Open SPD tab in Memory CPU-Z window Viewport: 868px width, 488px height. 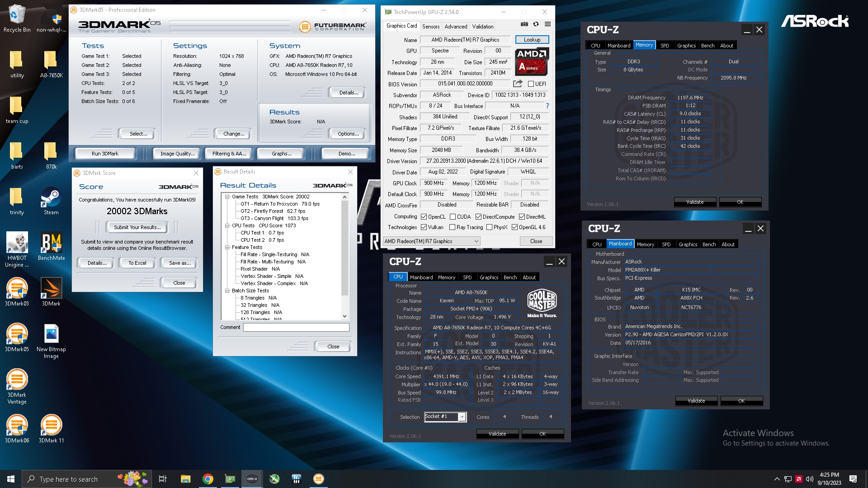(665, 46)
